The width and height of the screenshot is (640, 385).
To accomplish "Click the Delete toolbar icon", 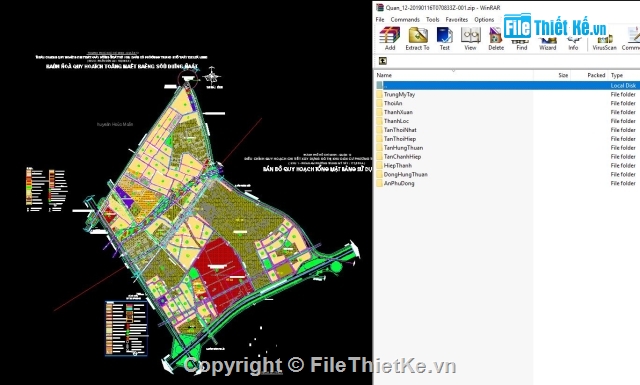I will tap(496, 38).
